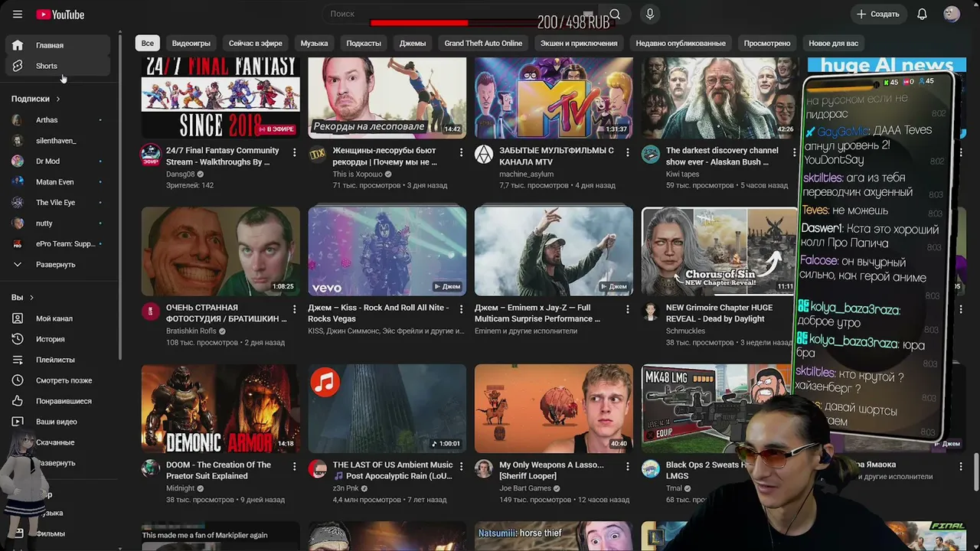Open the hamburger guide menu
The image size is (980, 551).
pos(18,15)
